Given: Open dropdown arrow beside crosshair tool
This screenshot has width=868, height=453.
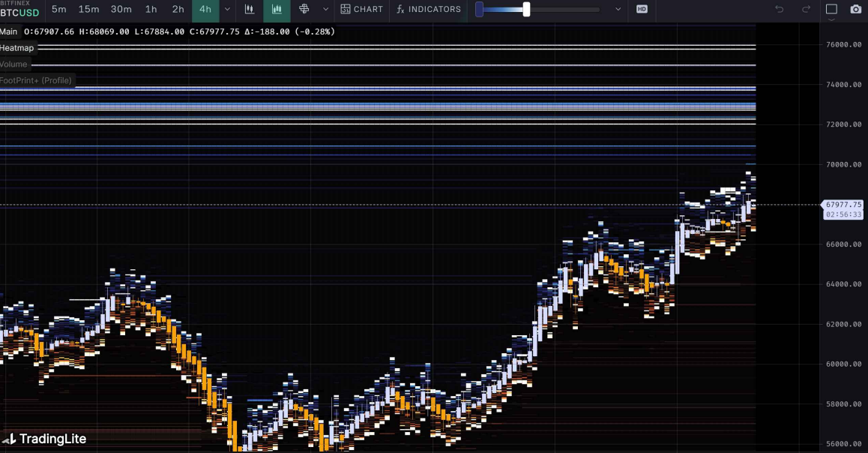Looking at the screenshot, I should 325,9.
